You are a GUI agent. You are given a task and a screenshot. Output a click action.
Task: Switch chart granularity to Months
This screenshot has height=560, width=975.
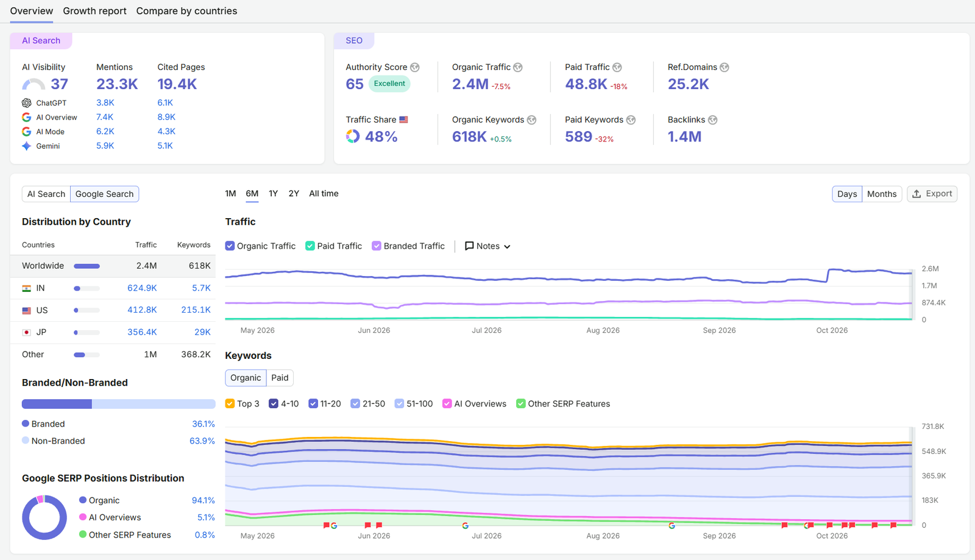coord(882,194)
